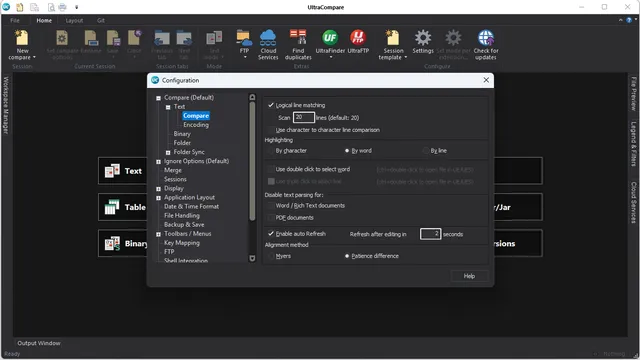Select Backup & Save in the tree
The height and width of the screenshot is (360, 640).
tap(184, 224)
